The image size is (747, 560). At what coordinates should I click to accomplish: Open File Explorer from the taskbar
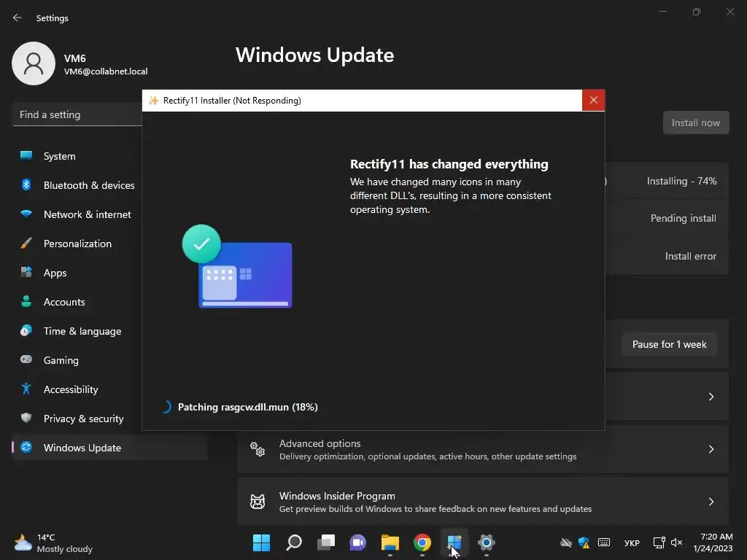click(x=390, y=542)
